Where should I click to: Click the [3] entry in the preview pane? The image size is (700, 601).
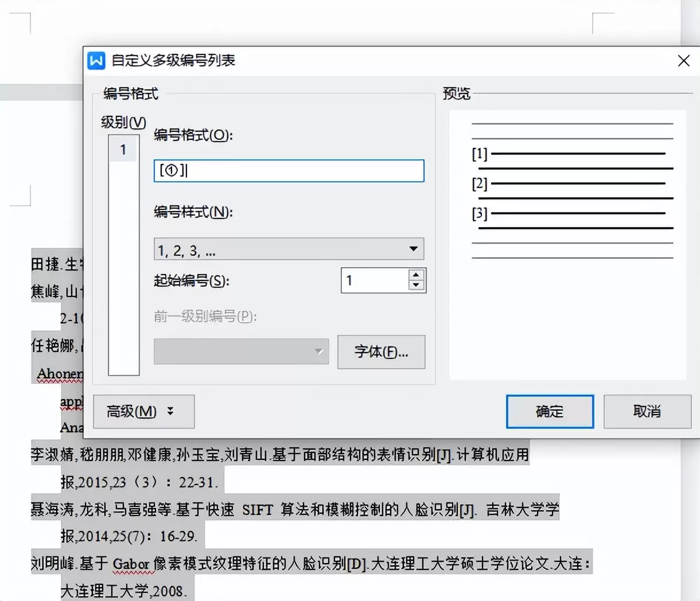480,214
